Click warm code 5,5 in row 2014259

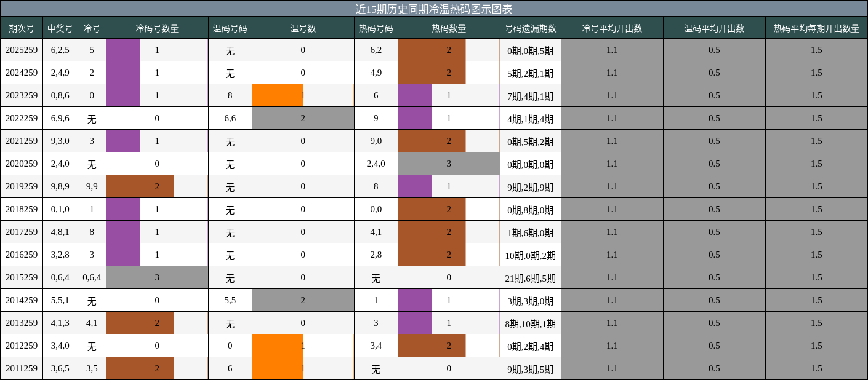[230, 300]
